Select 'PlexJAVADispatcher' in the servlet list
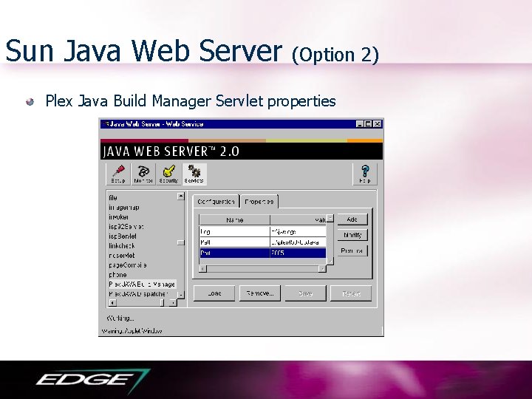Image resolution: width=532 pixels, height=399 pixels. coord(138,294)
